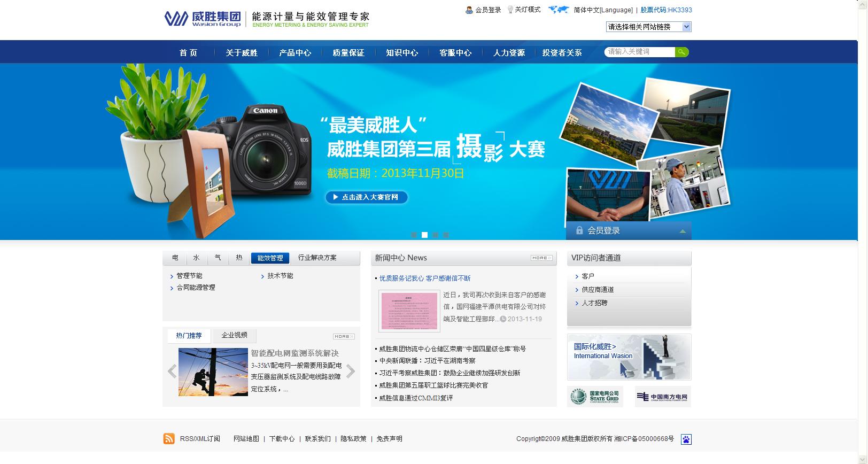The height and width of the screenshot is (464, 868).
Task: Open the 关于威胜 menu
Action: (x=242, y=52)
